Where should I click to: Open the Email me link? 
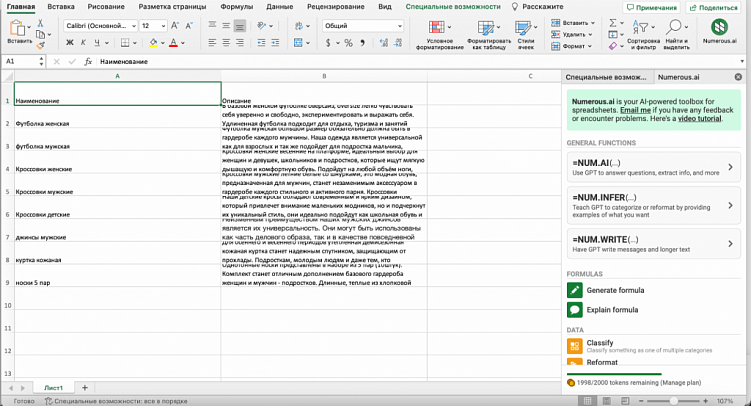(x=636, y=110)
